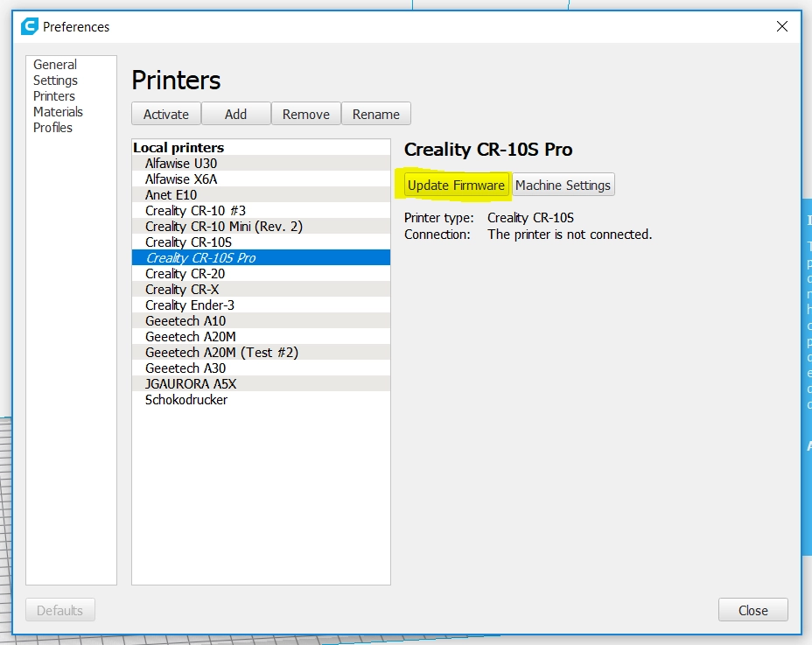Select Creality CR-20 printer
812x645 pixels.
point(261,274)
